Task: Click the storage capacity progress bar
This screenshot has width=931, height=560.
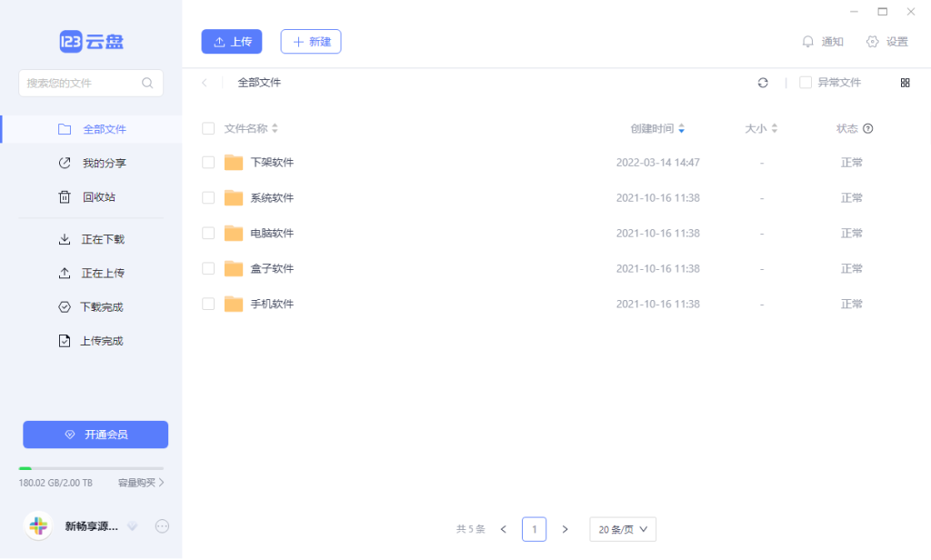Action: [x=91, y=466]
